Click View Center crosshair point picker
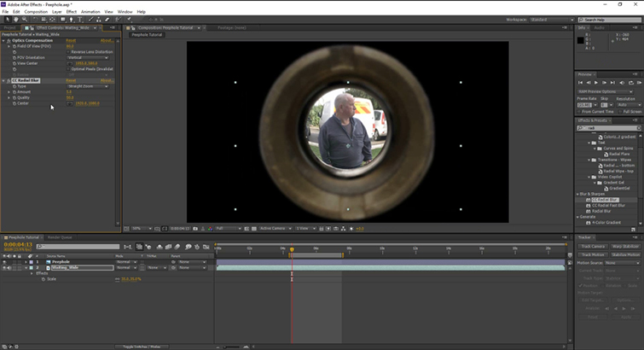Image resolution: width=644 pixels, height=350 pixels. 70,63
